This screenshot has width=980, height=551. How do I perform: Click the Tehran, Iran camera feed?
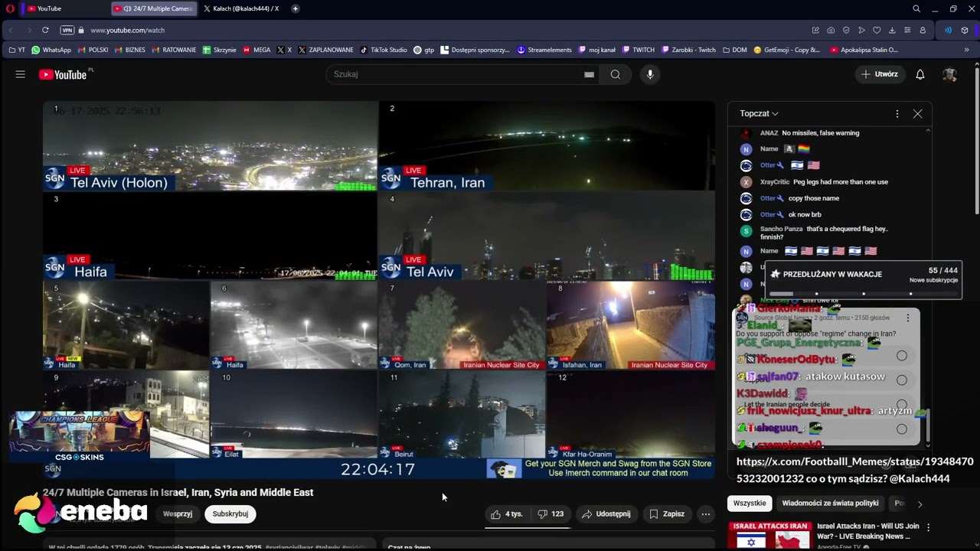pos(547,145)
